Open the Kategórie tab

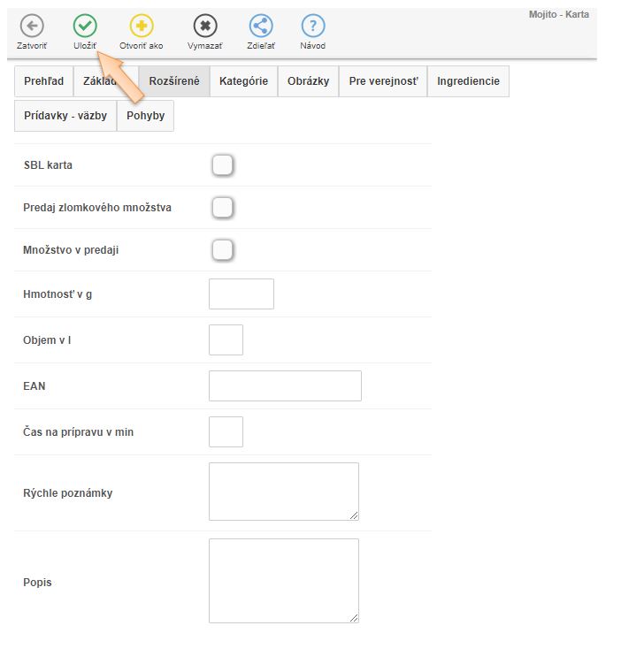point(243,81)
